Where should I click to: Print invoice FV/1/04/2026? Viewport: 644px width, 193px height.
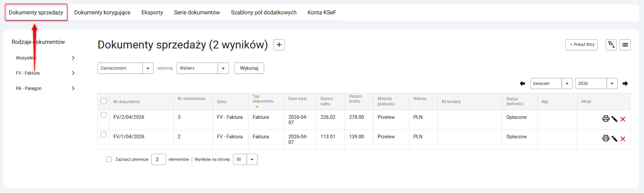point(605,139)
